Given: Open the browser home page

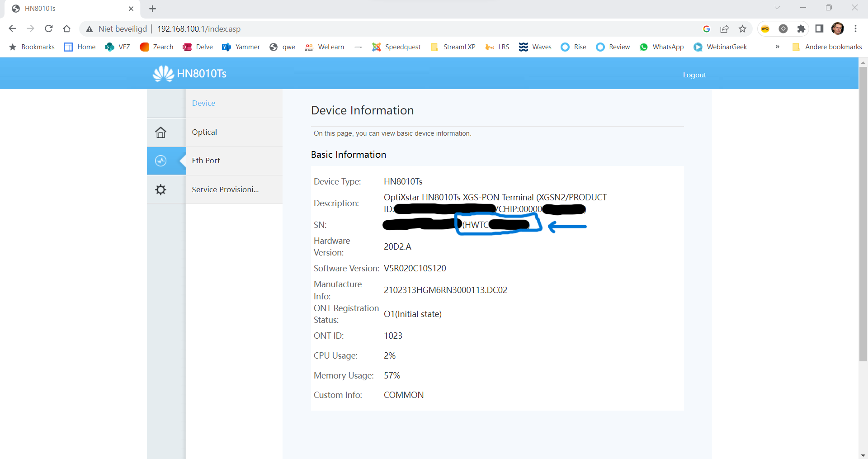Looking at the screenshot, I should click(x=66, y=28).
